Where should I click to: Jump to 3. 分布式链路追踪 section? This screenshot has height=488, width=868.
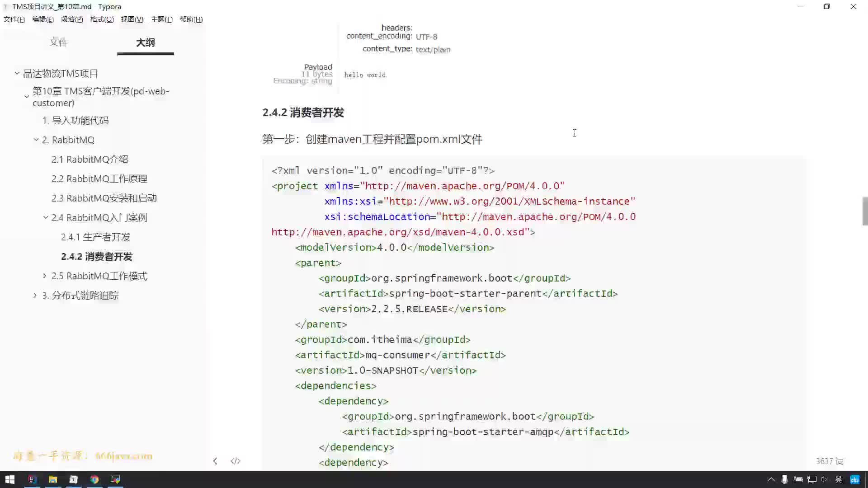click(80, 296)
